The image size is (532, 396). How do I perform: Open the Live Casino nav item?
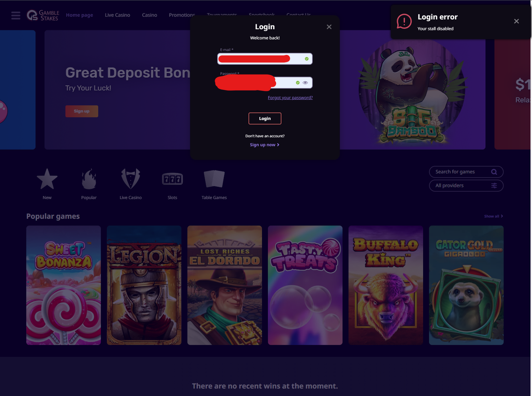click(117, 15)
